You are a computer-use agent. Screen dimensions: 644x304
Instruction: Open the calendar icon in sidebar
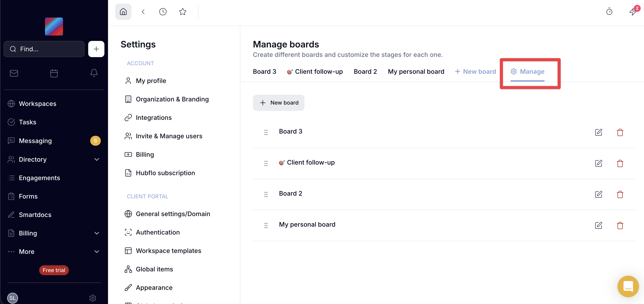coord(54,73)
